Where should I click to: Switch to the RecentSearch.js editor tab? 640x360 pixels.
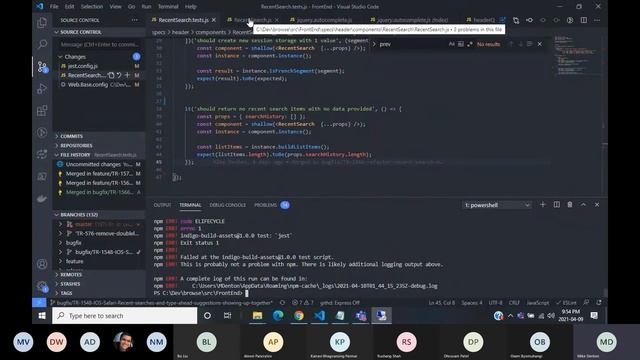point(252,20)
